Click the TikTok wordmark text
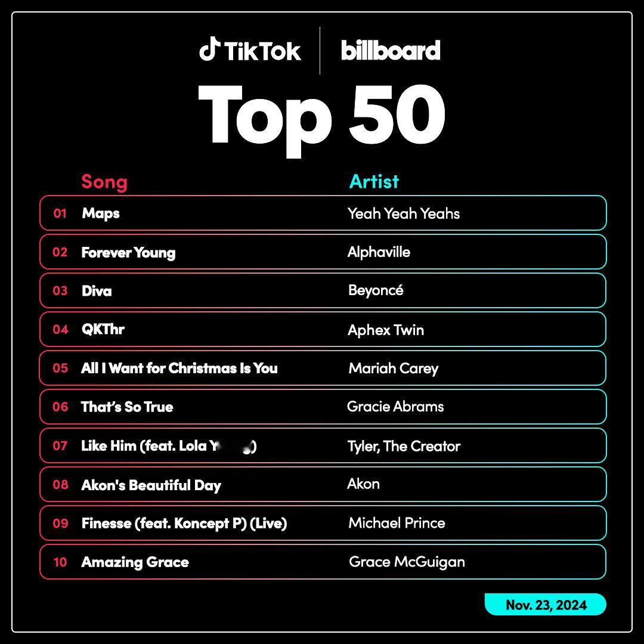This screenshot has height=644, width=644. [262, 51]
